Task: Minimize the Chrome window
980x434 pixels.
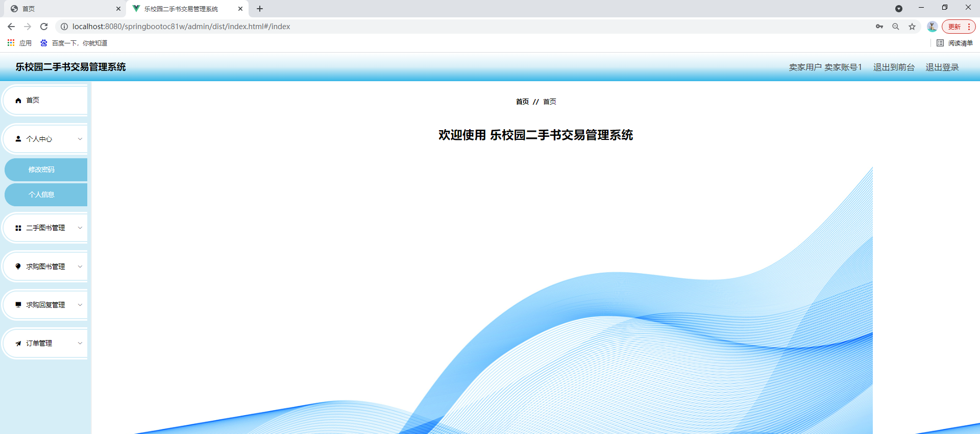Action: click(x=921, y=8)
